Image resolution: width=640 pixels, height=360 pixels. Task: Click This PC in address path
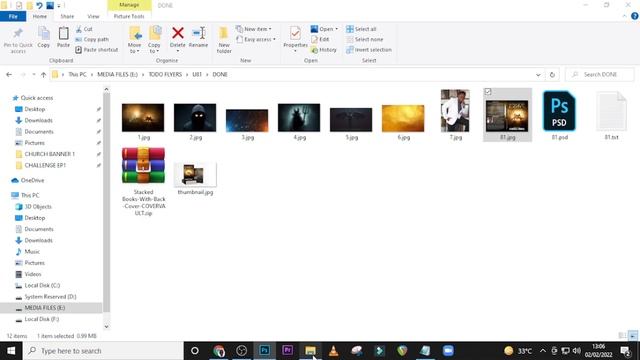point(77,75)
